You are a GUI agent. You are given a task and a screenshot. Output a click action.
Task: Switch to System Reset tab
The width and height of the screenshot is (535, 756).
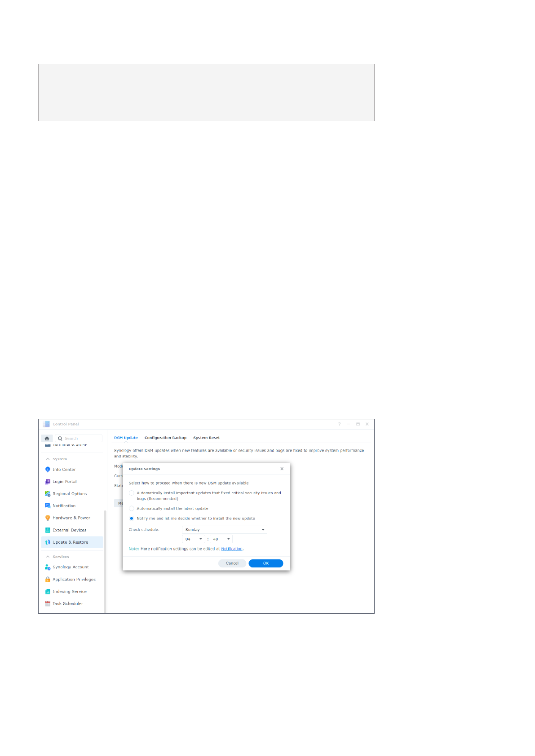206,438
